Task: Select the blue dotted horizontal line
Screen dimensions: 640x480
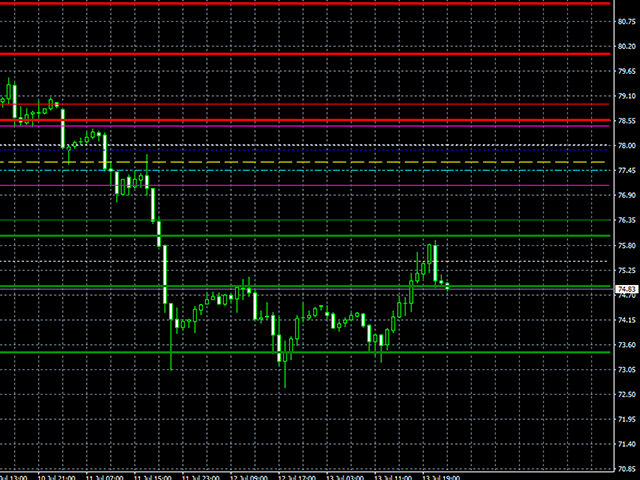Action: coord(304,150)
